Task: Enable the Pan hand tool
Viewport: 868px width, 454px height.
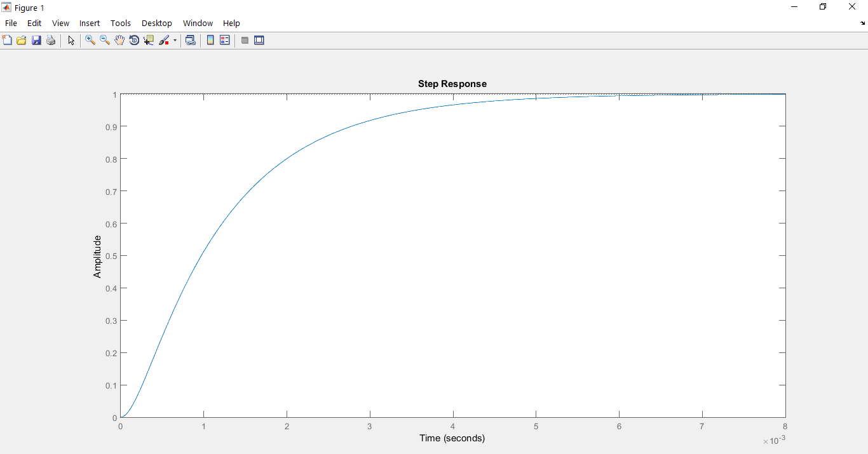Action: point(119,40)
